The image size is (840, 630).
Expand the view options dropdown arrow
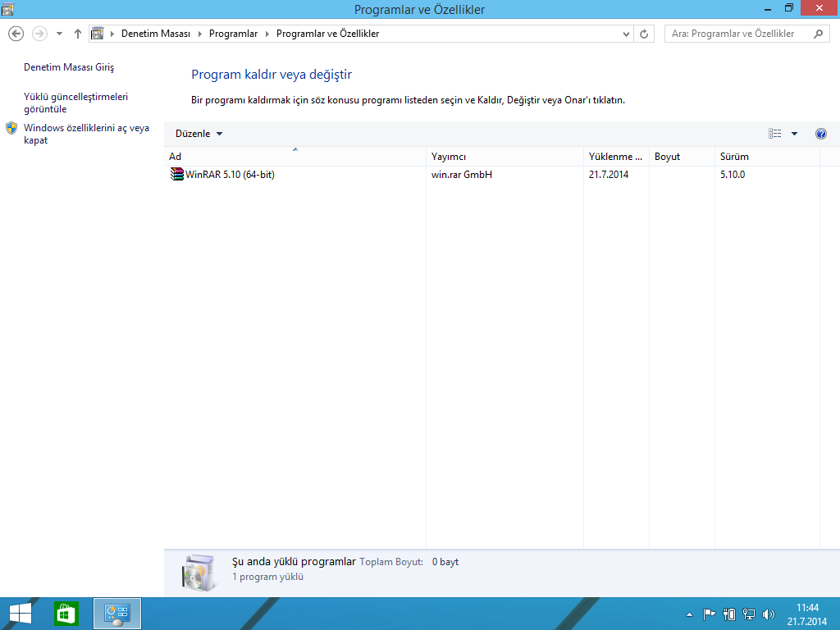pyautogui.click(x=794, y=134)
